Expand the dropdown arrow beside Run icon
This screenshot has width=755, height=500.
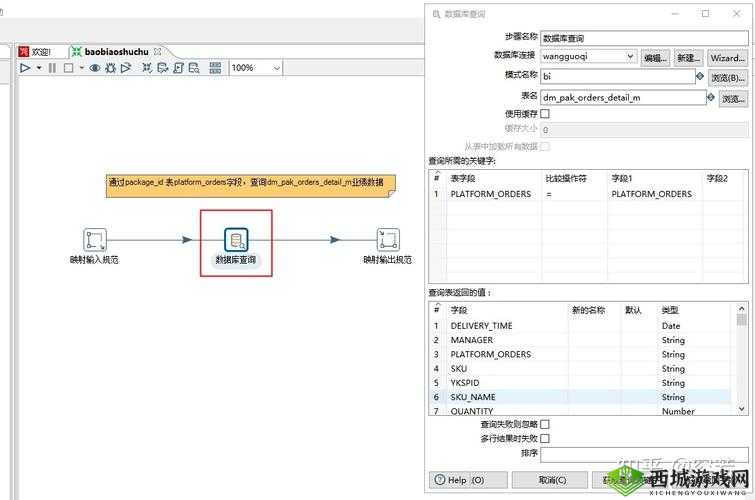click(x=39, y=68)
